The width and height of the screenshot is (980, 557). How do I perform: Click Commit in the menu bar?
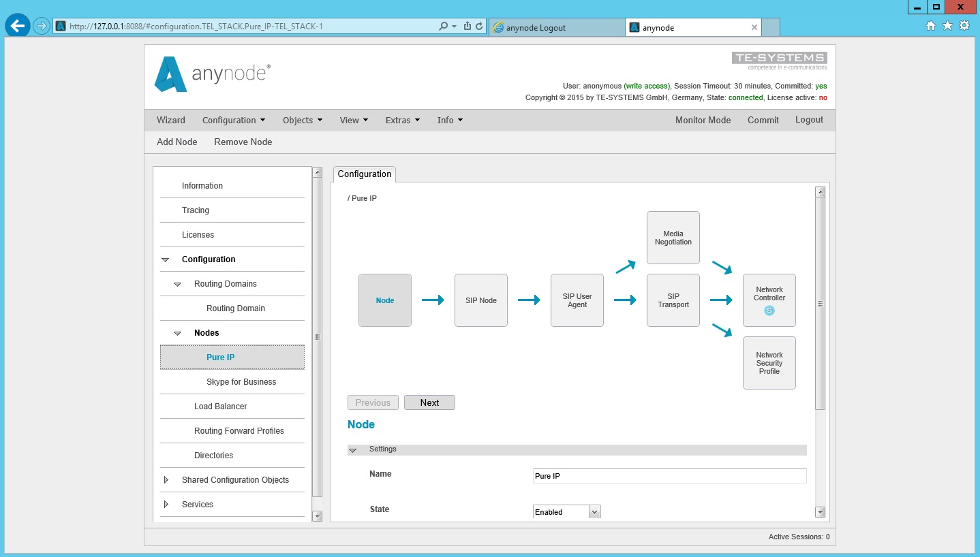pos(763,120)
